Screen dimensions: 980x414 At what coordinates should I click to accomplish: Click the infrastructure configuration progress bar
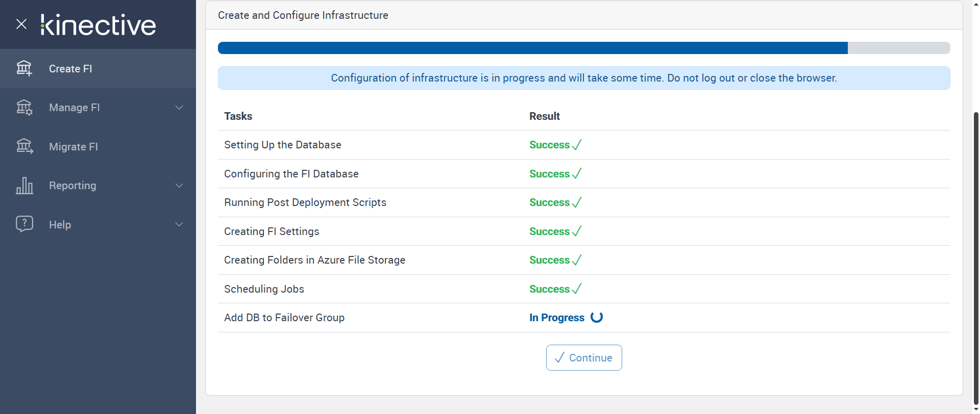point(583,48)
